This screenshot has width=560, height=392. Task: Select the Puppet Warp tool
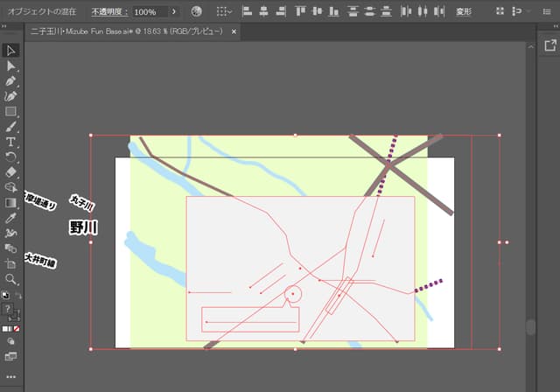10,233
